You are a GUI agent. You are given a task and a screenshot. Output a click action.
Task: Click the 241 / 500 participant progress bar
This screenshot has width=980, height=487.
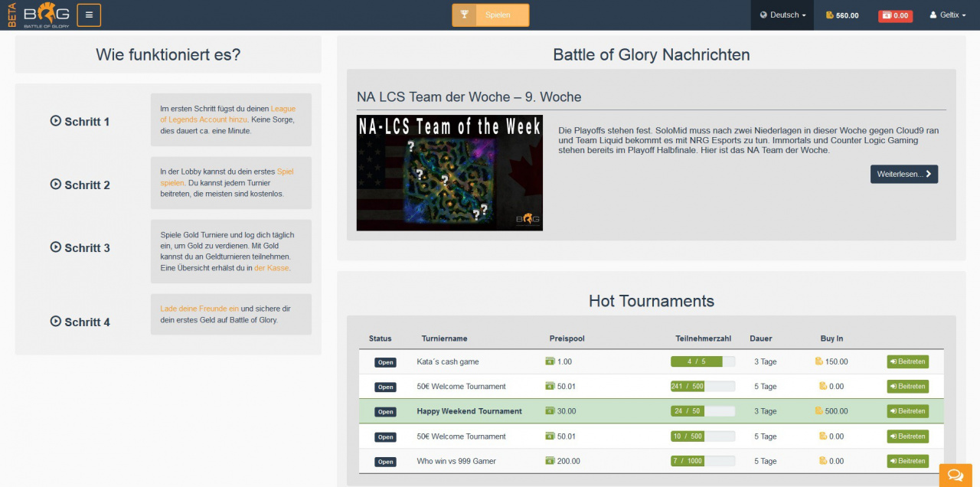pos(703,387)
